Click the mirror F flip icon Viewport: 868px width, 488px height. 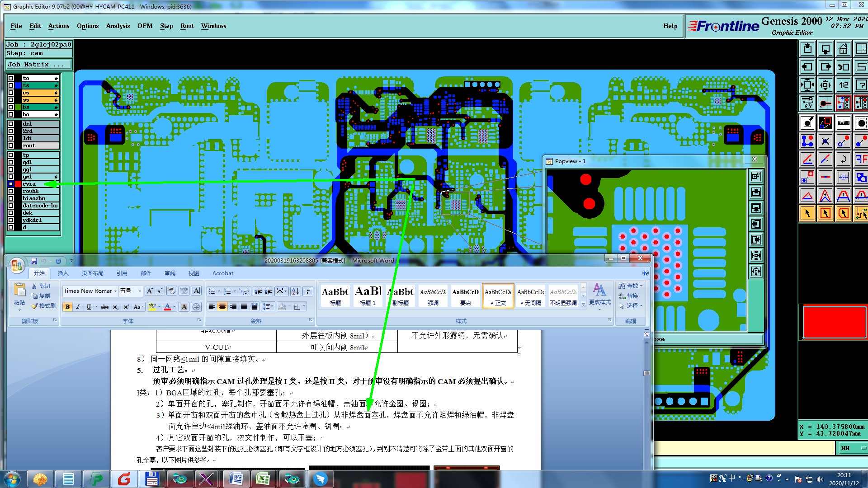coord(861,159)
